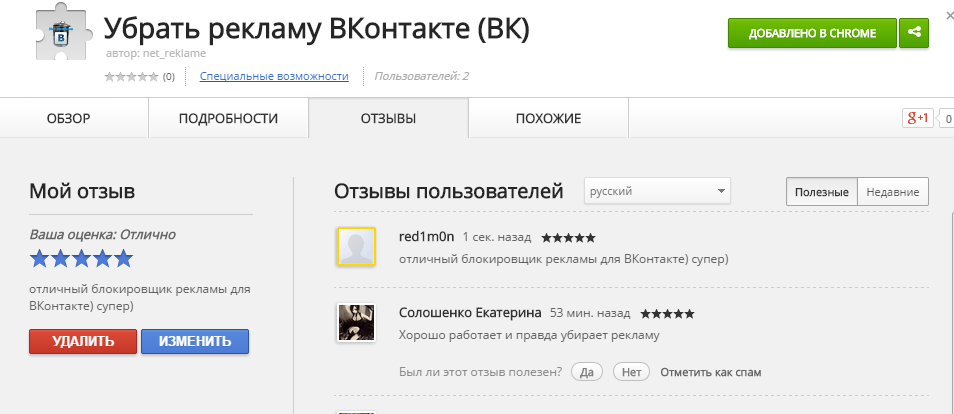Switch to the ПОХОЖИЕ tab
This screenshot has height=414, width=954.
[548, 119]
